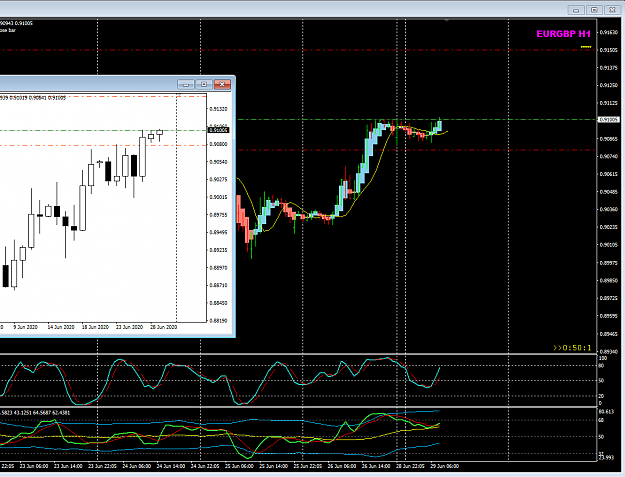Click the 23 Jun 2020 date label
This screenshot has width=625, height=477.
129,327
